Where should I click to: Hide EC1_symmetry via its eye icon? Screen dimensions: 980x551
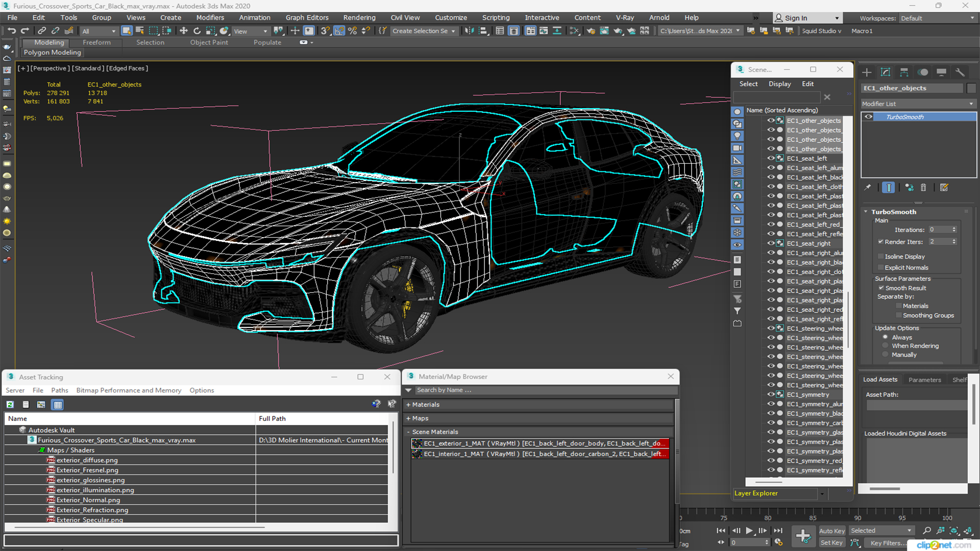pyautogui.click(x=771, y=394)
